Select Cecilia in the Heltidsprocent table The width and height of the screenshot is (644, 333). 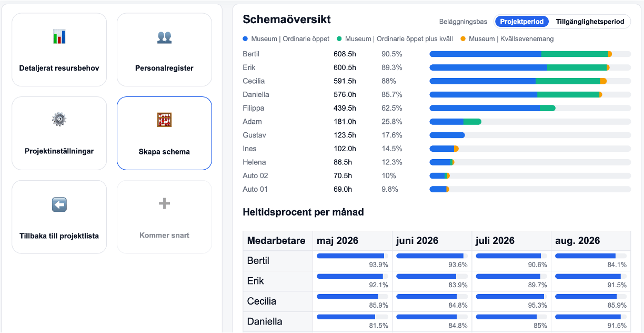click(261, 301)
